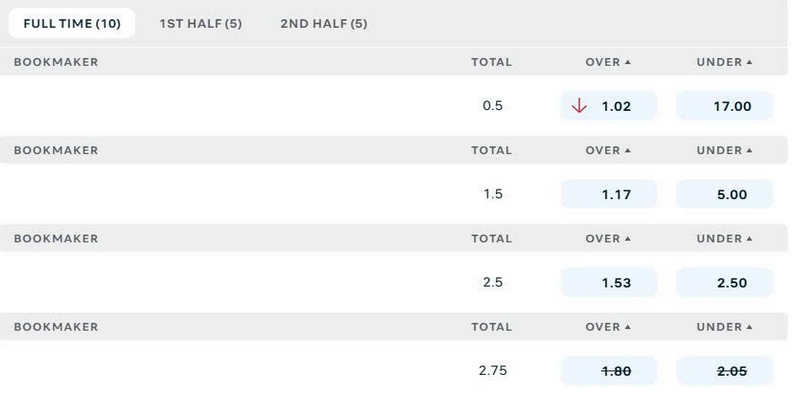Sort by OVER arrow in 2.5 section
This screenshot has width=800, height=400.
628,239
